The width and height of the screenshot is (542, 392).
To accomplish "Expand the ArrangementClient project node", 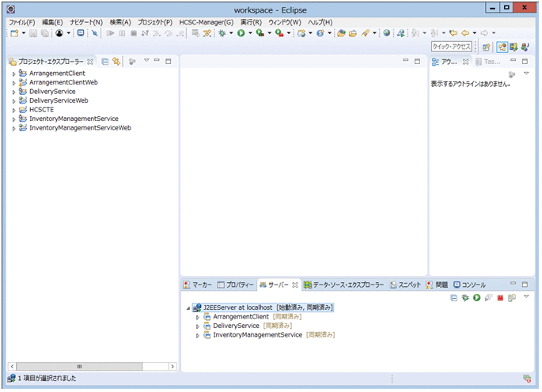I will click(x=13, y=73).
